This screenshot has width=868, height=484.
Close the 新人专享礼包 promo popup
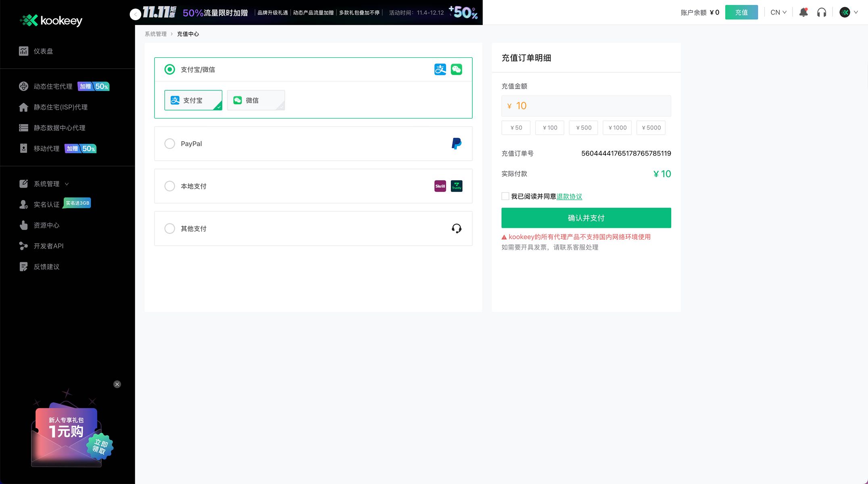click(x=117, y=384)
